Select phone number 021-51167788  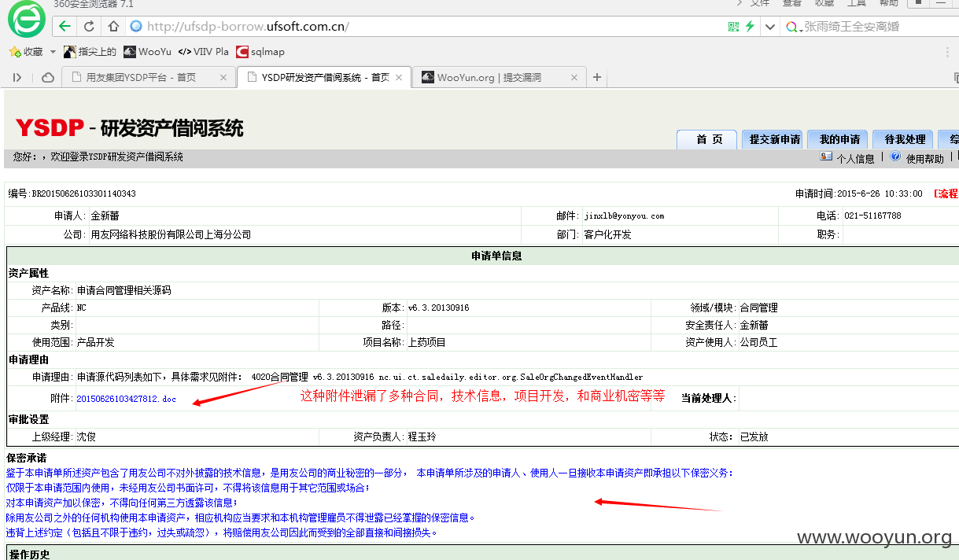pos(872,216)
